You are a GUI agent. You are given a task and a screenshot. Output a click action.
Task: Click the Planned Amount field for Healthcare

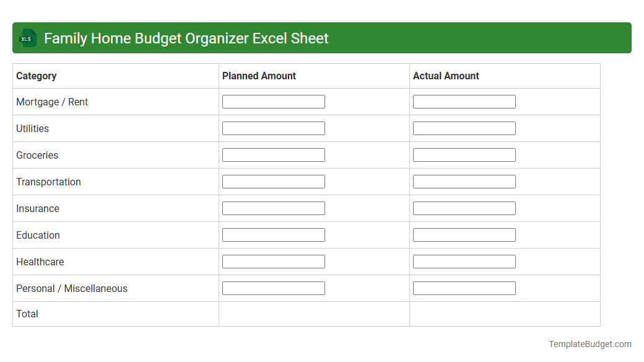pos(273,261)
